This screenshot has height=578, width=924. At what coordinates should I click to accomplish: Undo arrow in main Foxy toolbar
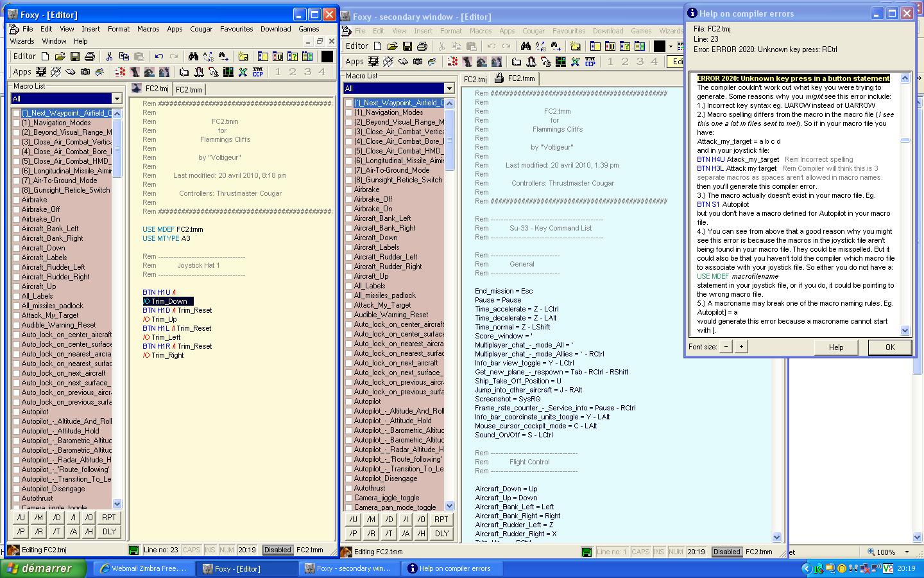158,57
